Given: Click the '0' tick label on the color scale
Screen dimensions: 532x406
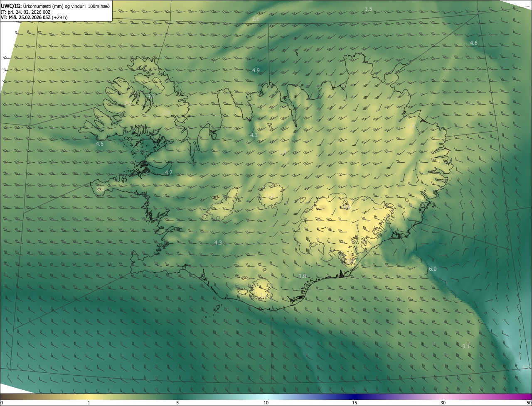Looking at the screenshot, I should (2, 403).
